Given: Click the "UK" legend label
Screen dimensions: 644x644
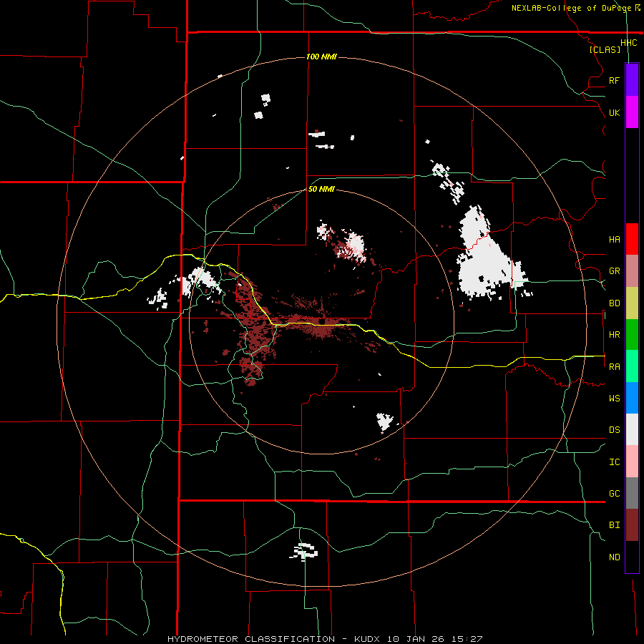Looking at the screenshot, I should coord(614,112).
